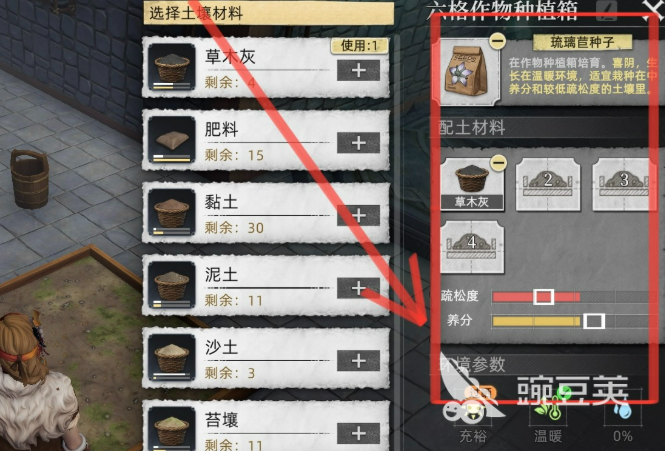Add 沙土 using its plus button

pos(358,361)
